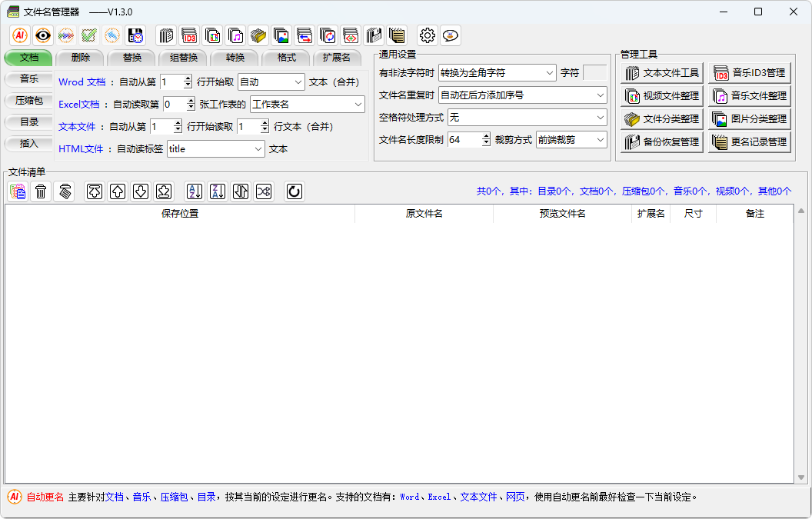Viewport: 812px width, 519px height.
Task: Click the trash icon to delete files
Action: pos(39,191)
